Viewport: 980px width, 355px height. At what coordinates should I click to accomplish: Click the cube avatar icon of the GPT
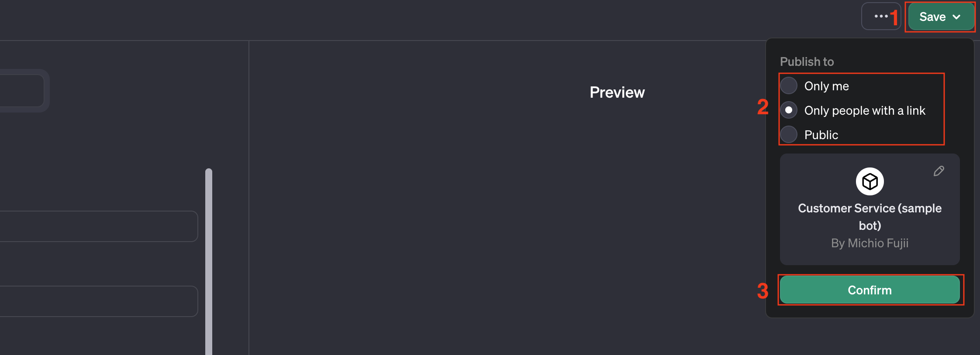click(870, 181)
